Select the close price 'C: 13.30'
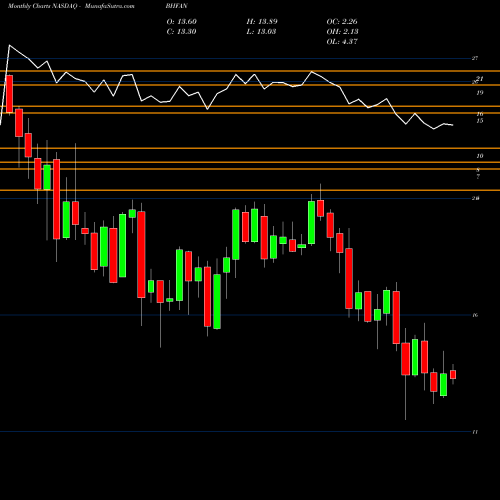The image size is (500, 500). click(181, 32)
